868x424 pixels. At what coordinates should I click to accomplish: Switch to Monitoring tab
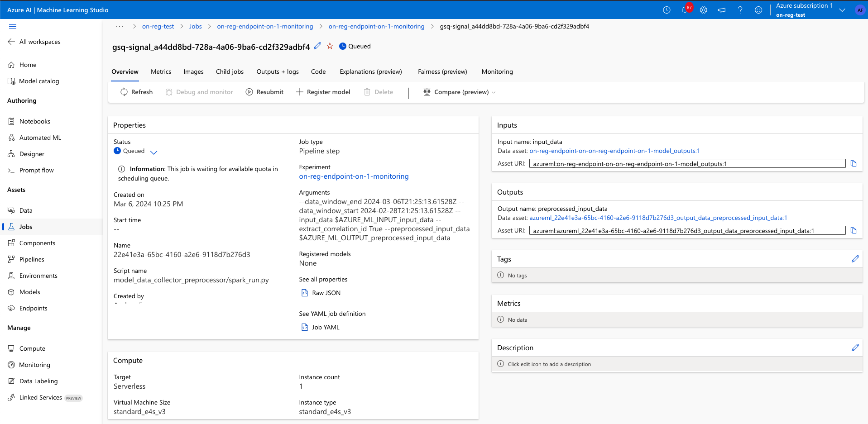pos(497,71)
